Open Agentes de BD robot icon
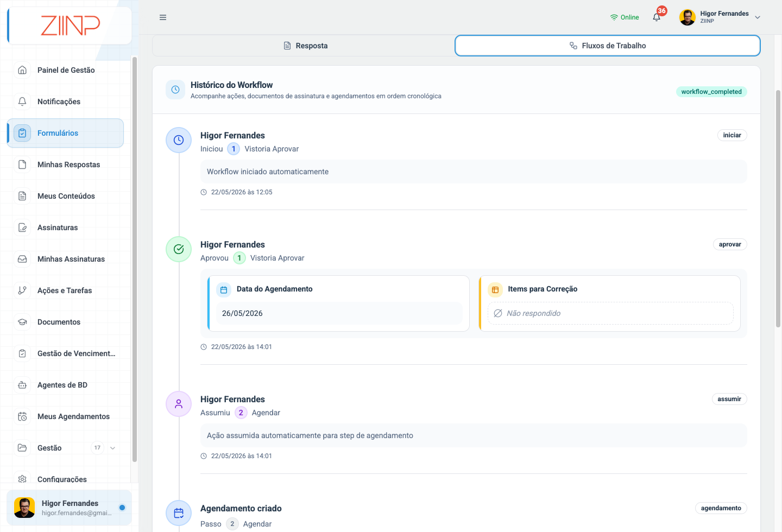 pyautogui.click(x=22, y=385)
